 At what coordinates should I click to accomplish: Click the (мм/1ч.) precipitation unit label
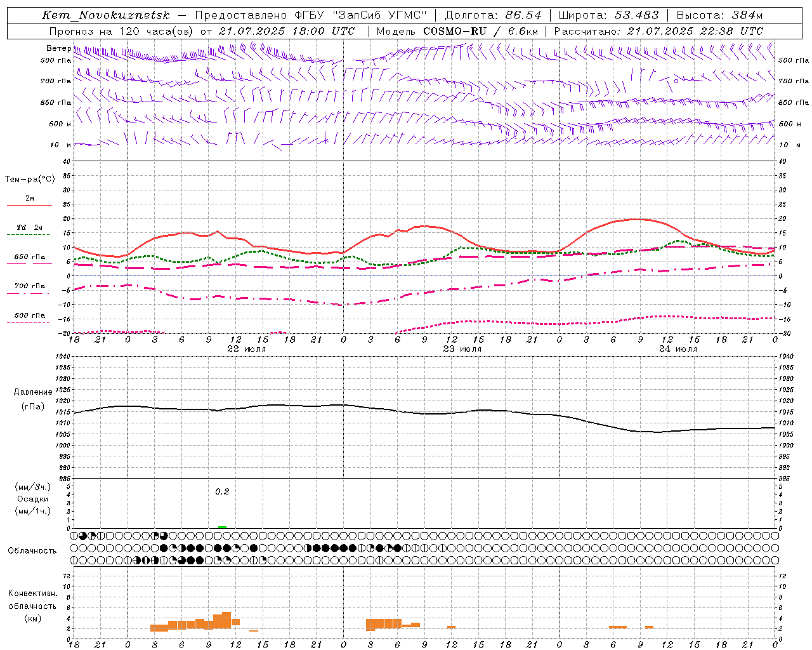pos(32,511)
